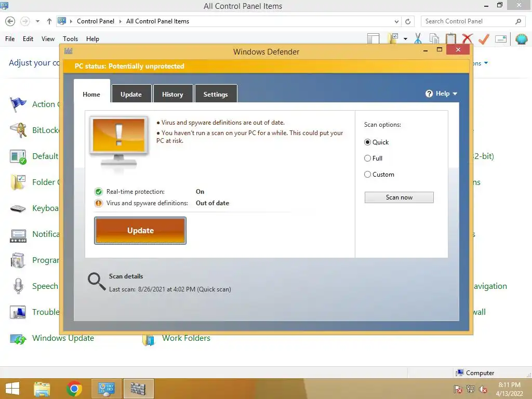The height and width of the screenshot is (399, 532).
Task: Click the Properties card toolbar icon
Action: pos(501,39)
